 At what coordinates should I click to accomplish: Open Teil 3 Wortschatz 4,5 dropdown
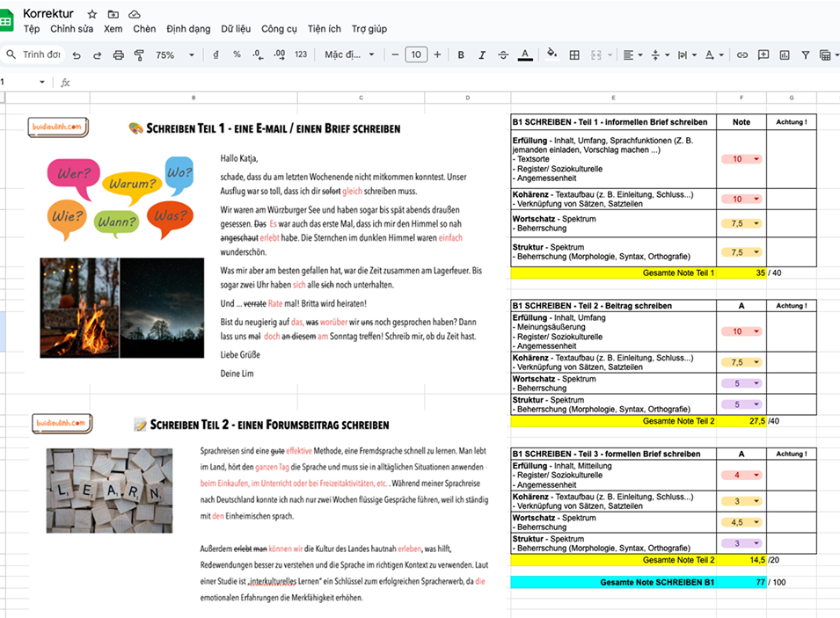coord(741,522)
